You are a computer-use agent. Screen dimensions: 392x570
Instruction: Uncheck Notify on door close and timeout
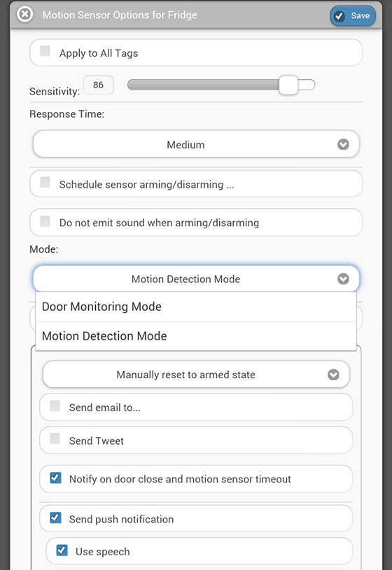(55, 478)
